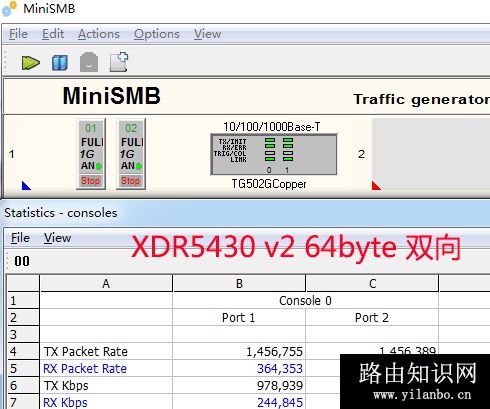Image resolution: width=490 pixels, height=409 pixels.
Task: Click the gray disabled toolbar icon
Action: pos(89,62)
